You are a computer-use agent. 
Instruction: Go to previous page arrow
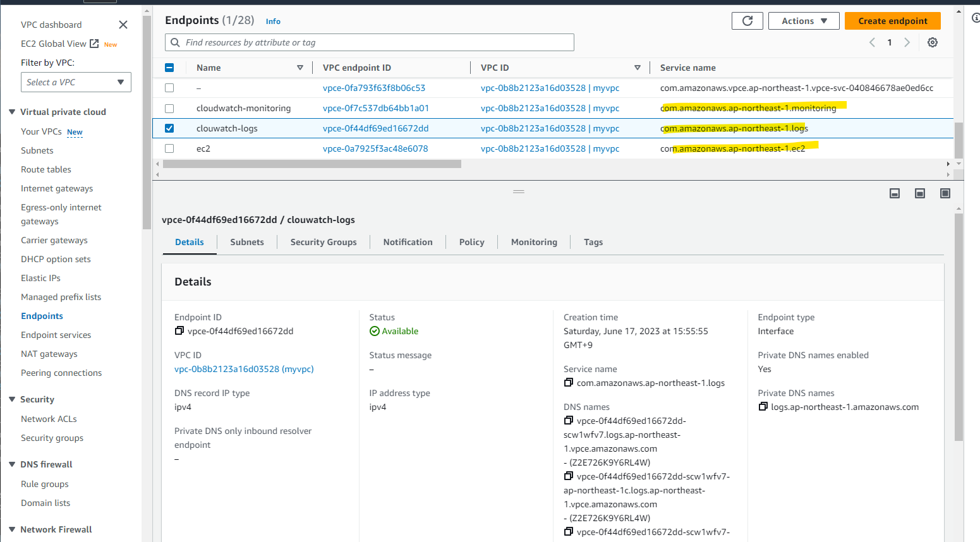[872, 42]
